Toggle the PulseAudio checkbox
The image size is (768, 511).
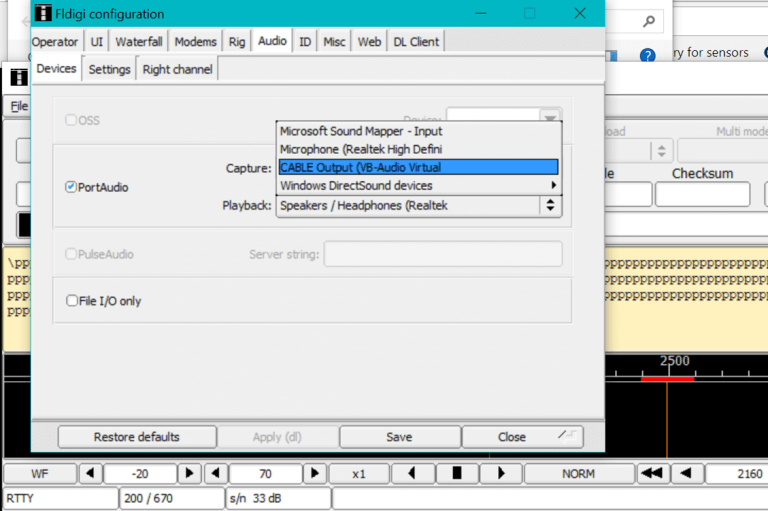(71, 254)
